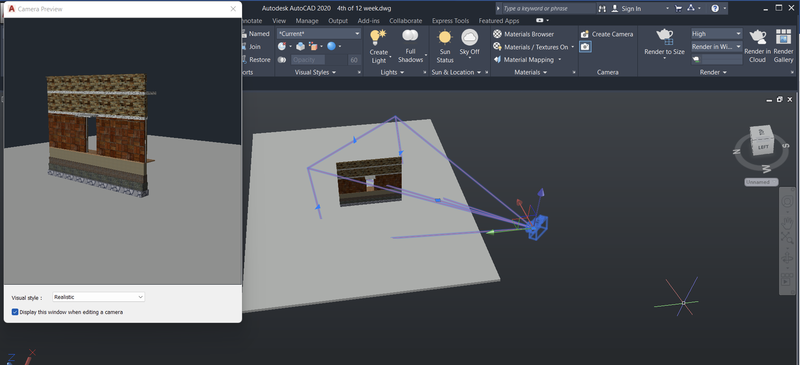Image resolution: width=800 pixels, height=365 pixels.
Task: Click the Autodesk connect triangle icon
Action: 690,8
